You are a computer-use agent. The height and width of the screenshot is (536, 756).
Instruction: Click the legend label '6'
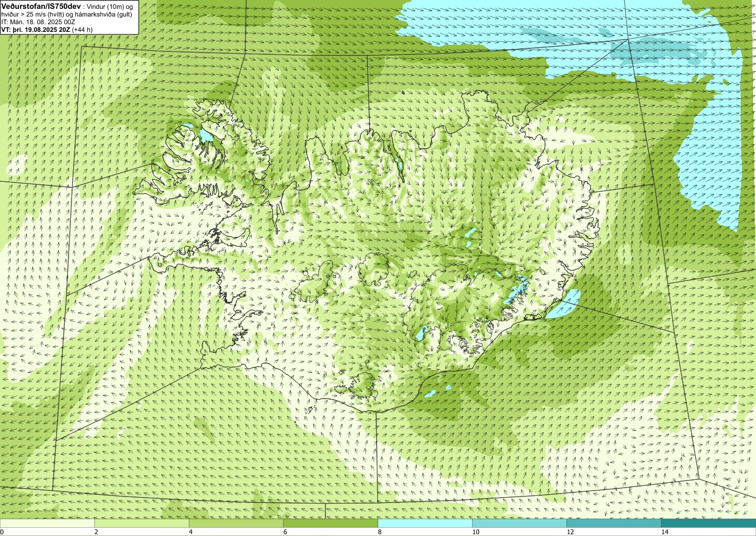[x=286, y=532]
